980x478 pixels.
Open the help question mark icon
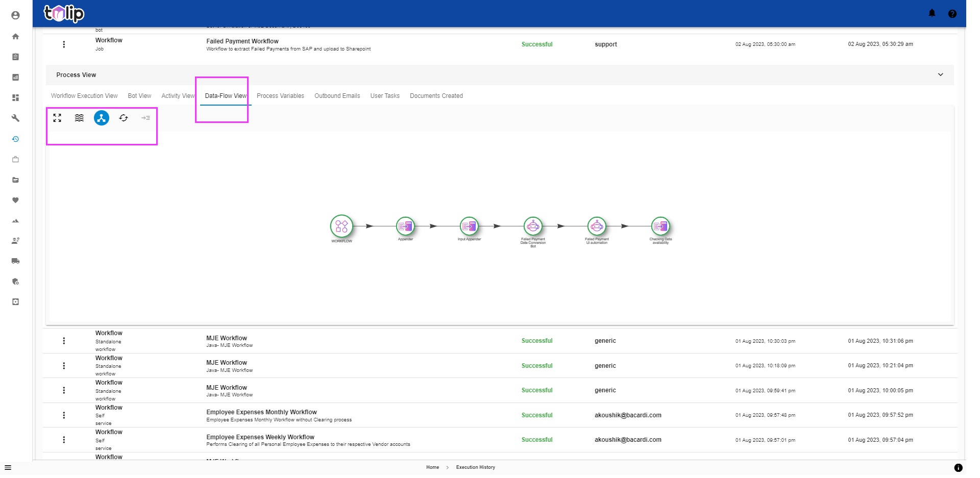pos(952,14)
